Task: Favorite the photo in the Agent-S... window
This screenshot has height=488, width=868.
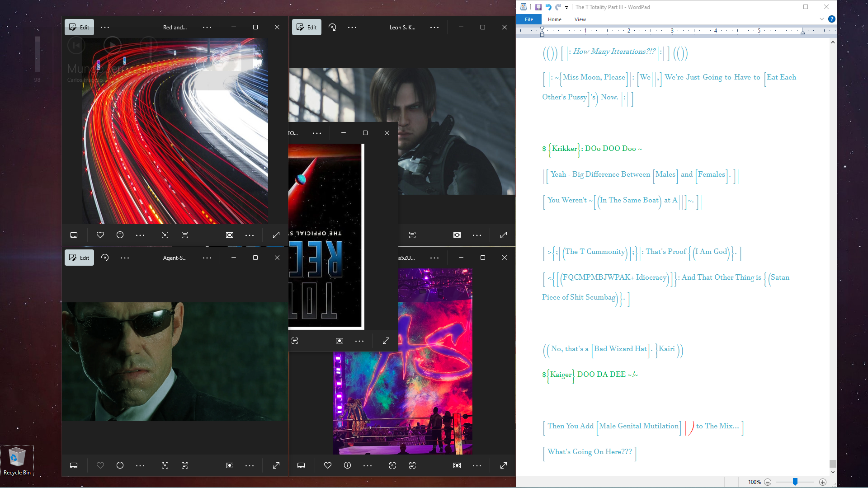Action: [100, 465]
